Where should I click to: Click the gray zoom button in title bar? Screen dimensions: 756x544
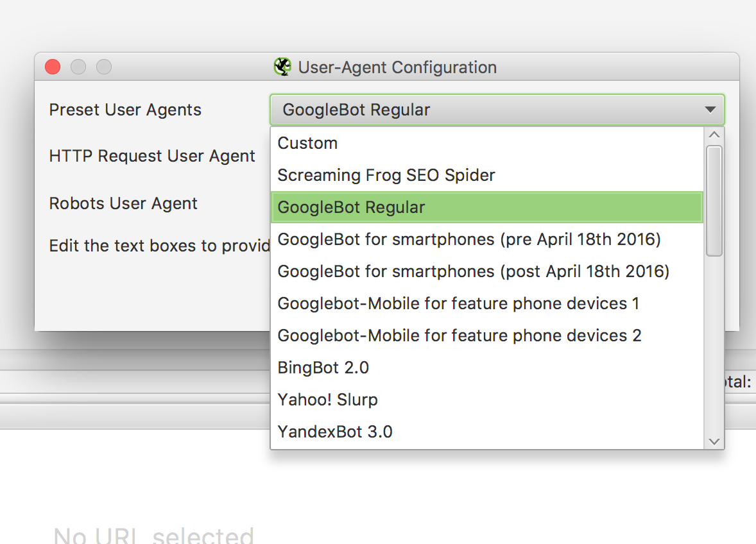(104, 67)
